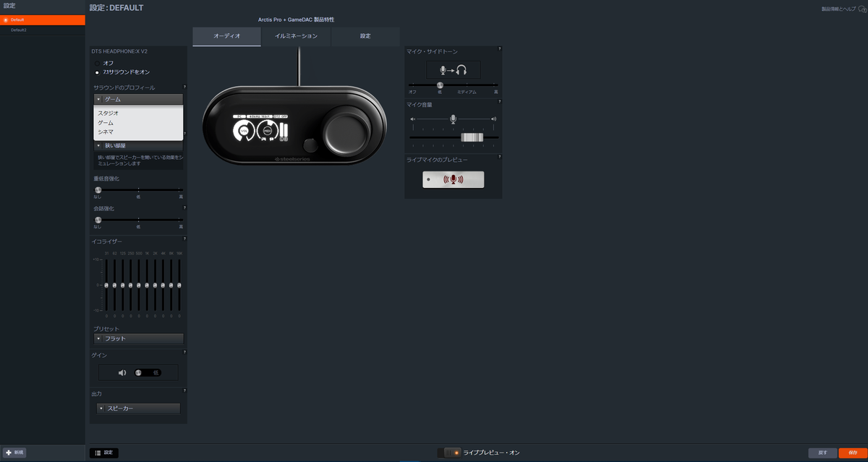
Task: Click the help icon for ゲイン
Action: point(184,352)
